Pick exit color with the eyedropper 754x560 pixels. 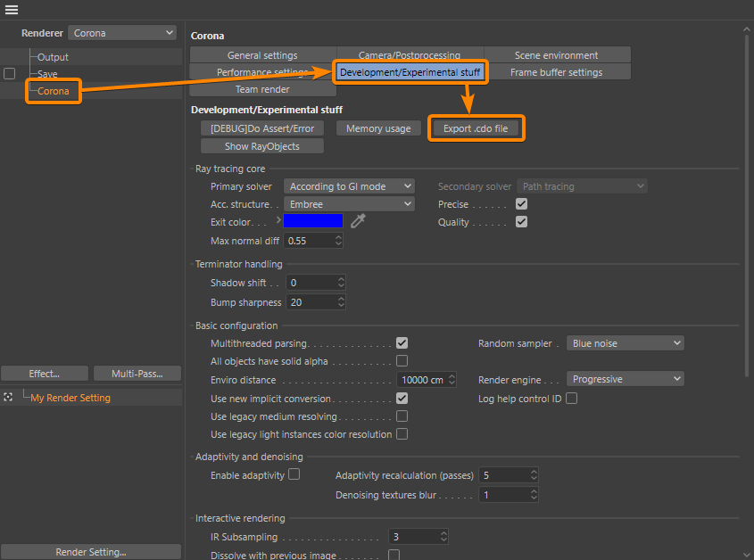(358, 221)
